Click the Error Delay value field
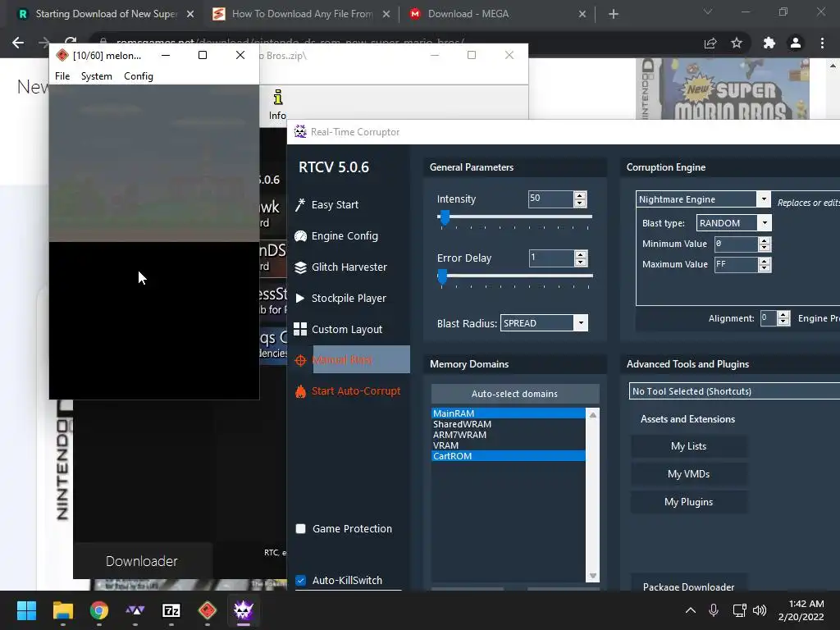 pyautogui.click(x=551, y=258)
